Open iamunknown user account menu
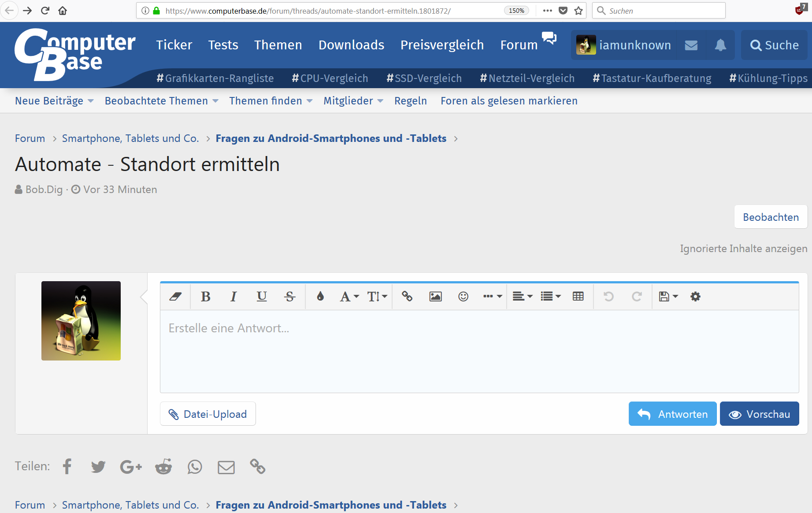The height and width of the screenshot is (513, 812). pyautogui.click(x=623, y=45)
